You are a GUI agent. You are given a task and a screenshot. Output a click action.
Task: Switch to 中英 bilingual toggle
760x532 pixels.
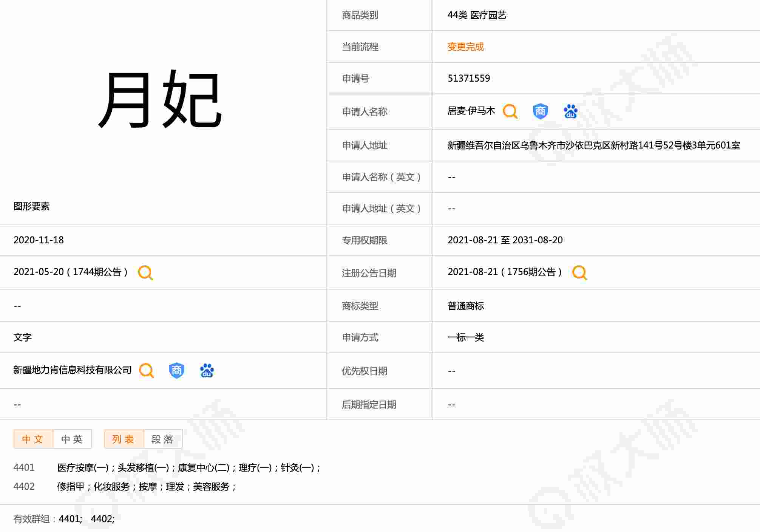(72, 439)
